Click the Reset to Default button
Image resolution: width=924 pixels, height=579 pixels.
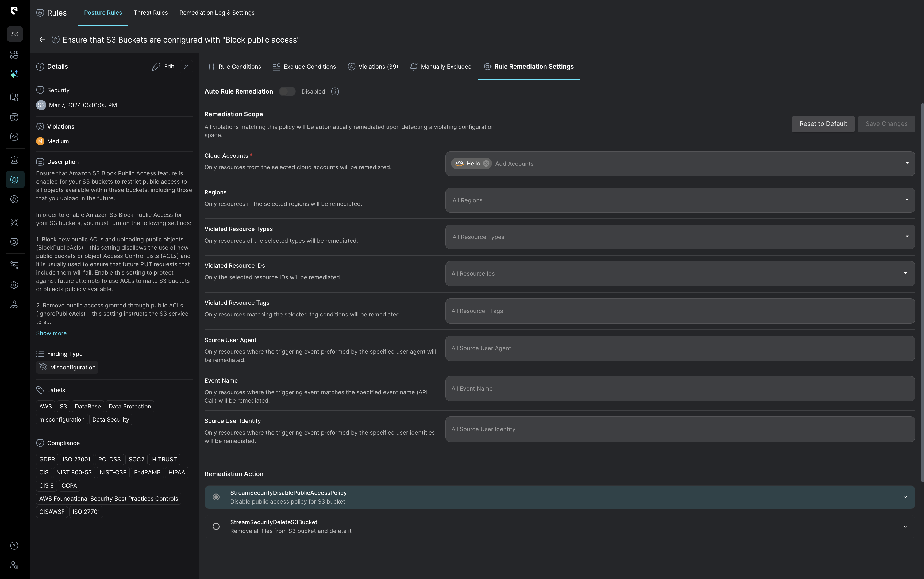click(x=823, y=124)
